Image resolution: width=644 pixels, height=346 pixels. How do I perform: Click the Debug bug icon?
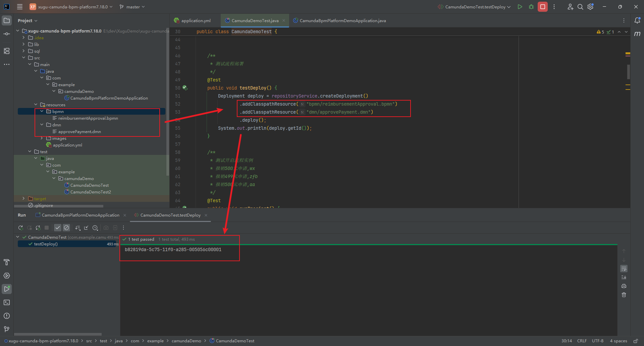531,7
